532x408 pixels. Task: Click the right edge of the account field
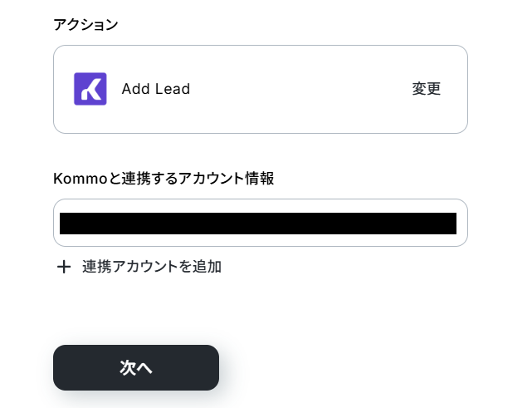[461, 223]
